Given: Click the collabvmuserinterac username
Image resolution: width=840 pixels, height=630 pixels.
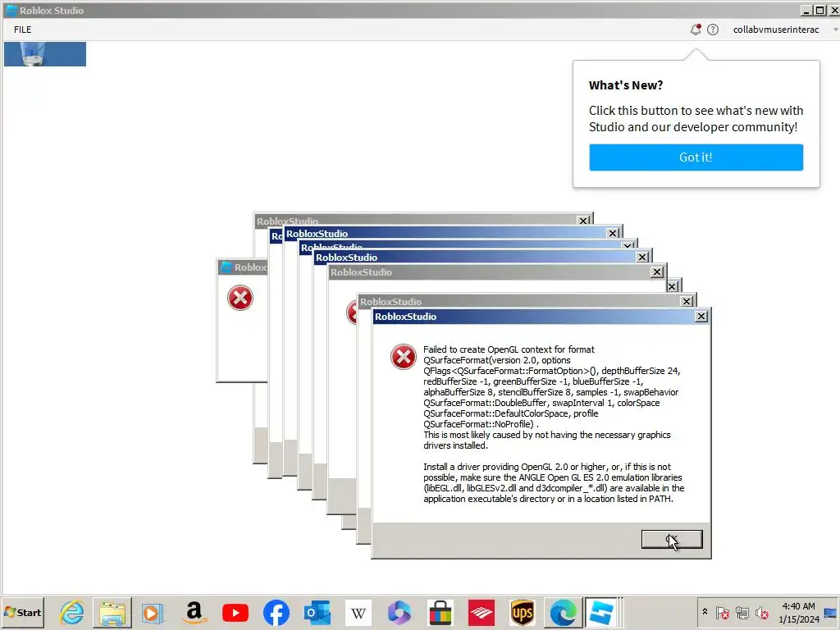Looking at the screenshot, I should pos(776,30).
